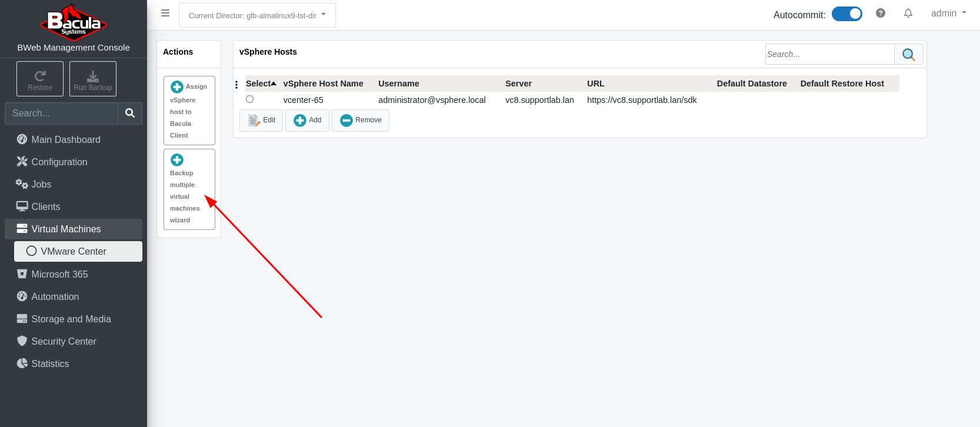Image resolution: width=980 pixels, height=427 pixels.
Task: Click the Bacula Systems logo
Action: [x=74, y=22]
